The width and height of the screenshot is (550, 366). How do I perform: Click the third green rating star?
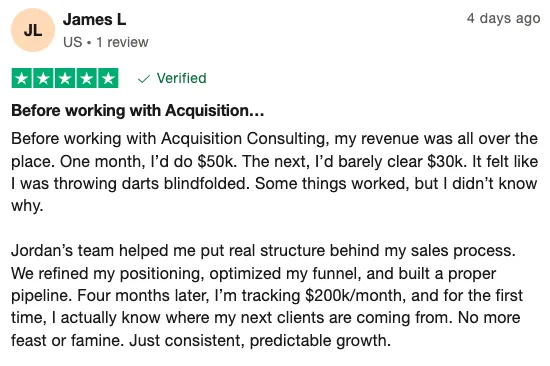[65, 78]
